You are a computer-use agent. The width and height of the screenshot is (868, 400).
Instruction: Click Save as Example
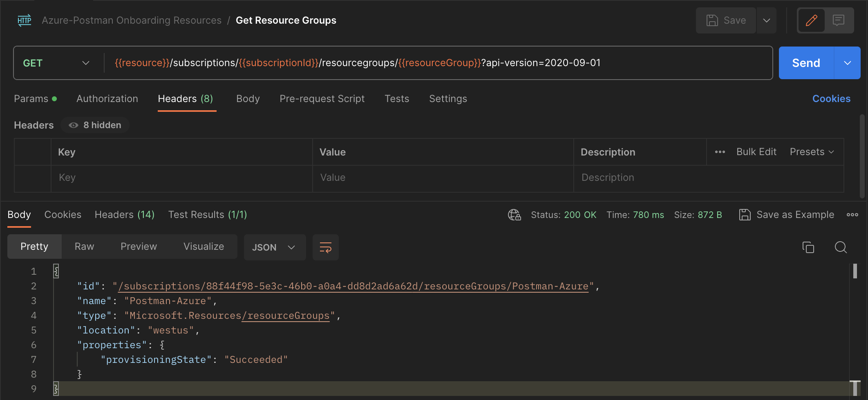coord(787,215)
